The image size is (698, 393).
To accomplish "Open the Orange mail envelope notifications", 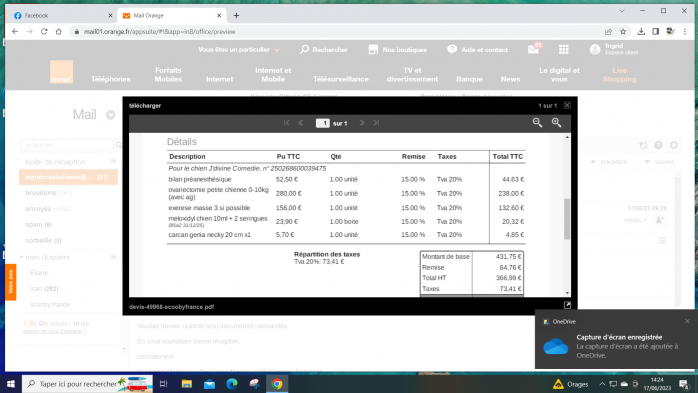I will [x=534, y=49].
